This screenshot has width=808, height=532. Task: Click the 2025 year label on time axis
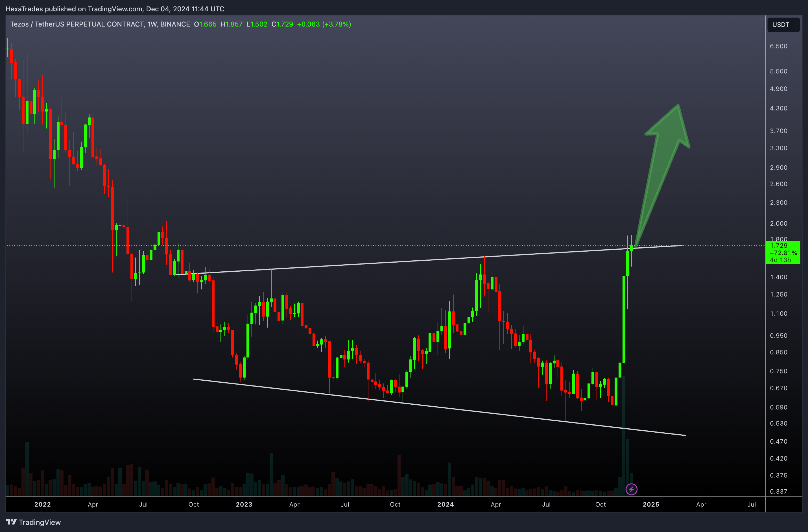coord(651,505)
